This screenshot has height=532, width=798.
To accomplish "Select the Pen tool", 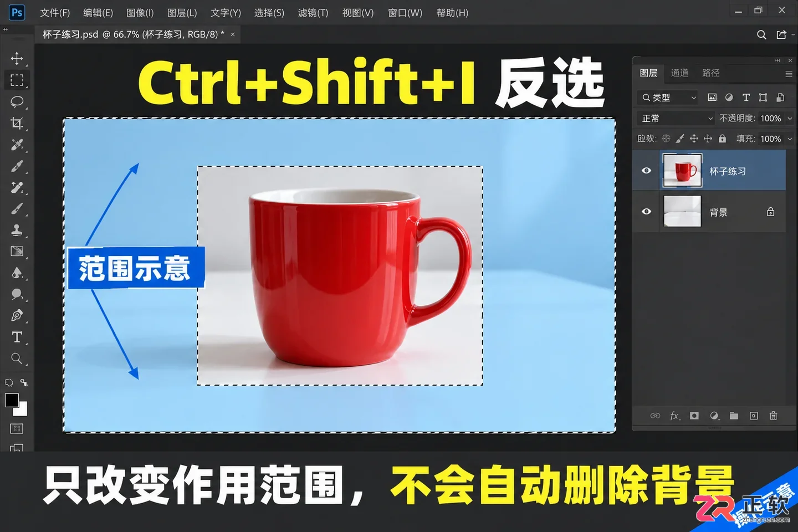I will (17, 316).
